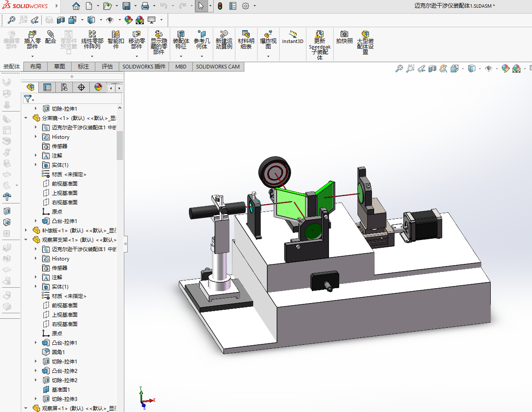Open the Home welcome dialog icon

(76, 6)
